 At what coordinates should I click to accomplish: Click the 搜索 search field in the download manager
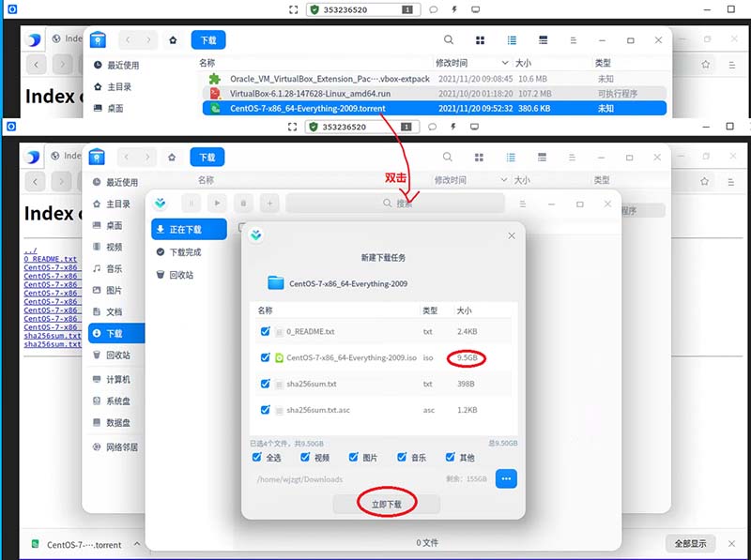tap(395, 204)
